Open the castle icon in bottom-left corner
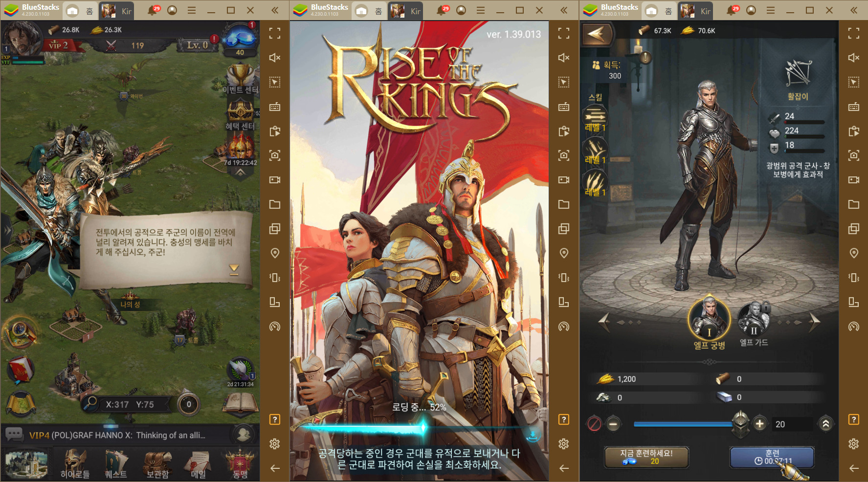The image size is (868, 482). (x=26, y=463)
